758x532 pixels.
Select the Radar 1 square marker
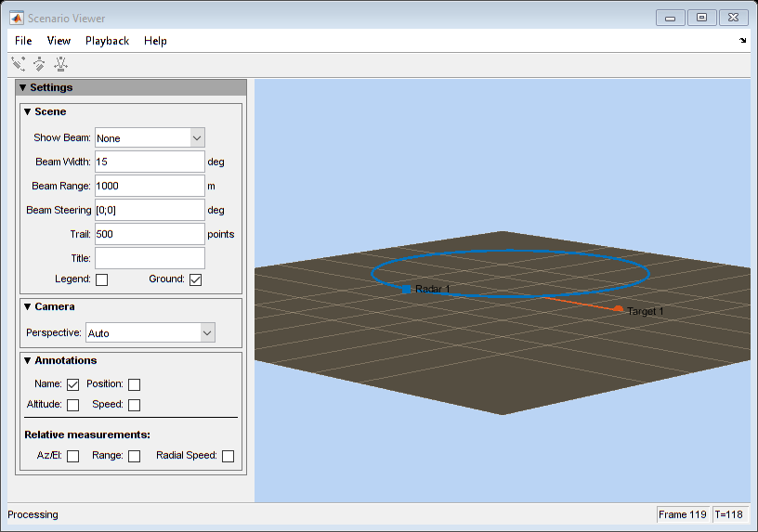pos(406,289)
